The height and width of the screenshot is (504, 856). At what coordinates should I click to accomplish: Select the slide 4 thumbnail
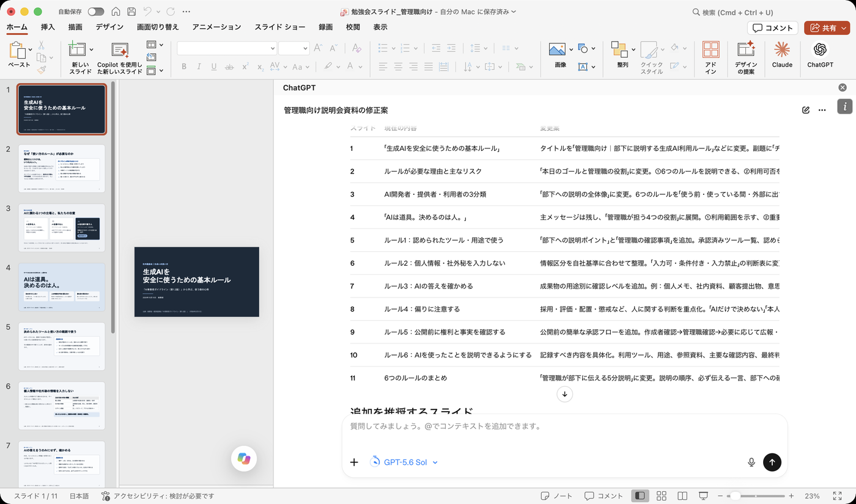(x=62, y=287)
